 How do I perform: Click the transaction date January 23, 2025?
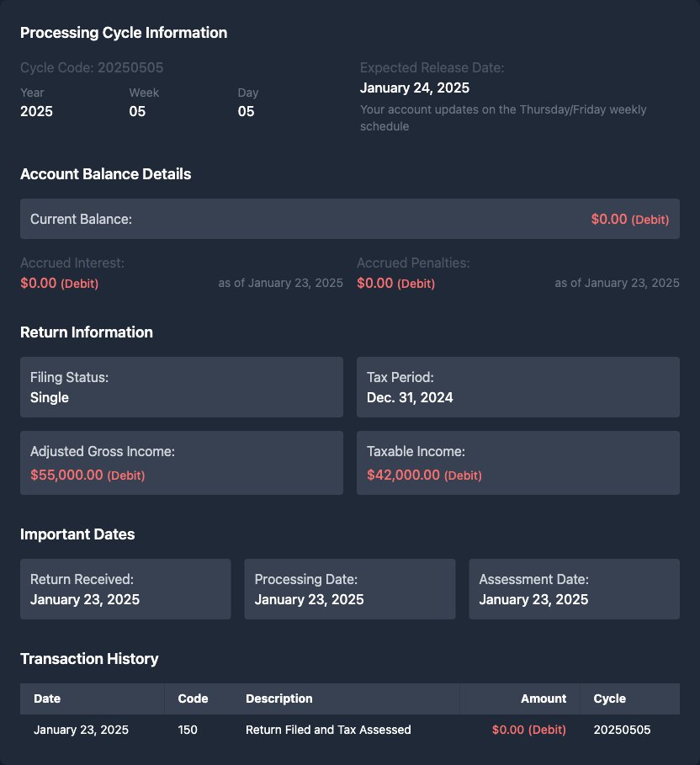click(x=81, y=730)
